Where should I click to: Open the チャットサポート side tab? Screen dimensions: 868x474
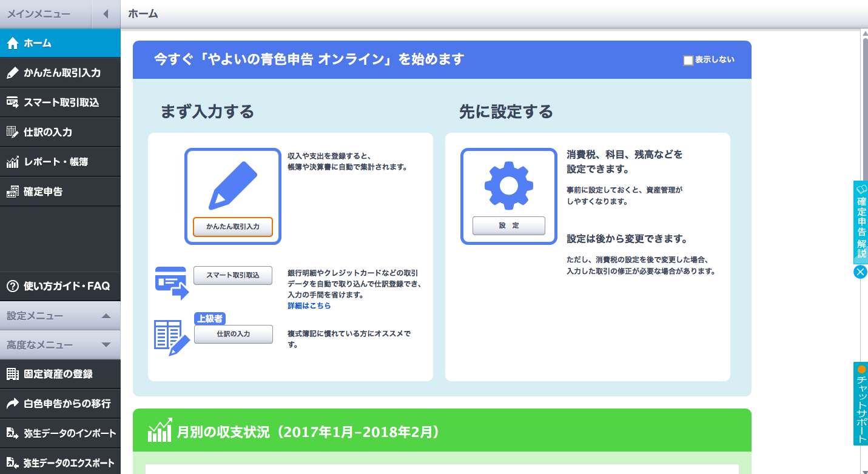(x=861, y=404)
